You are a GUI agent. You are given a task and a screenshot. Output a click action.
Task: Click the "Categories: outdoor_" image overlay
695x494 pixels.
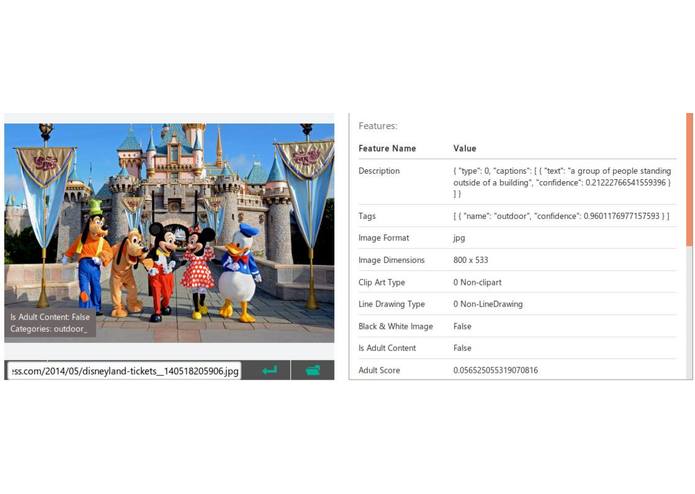tap(49, 329)
